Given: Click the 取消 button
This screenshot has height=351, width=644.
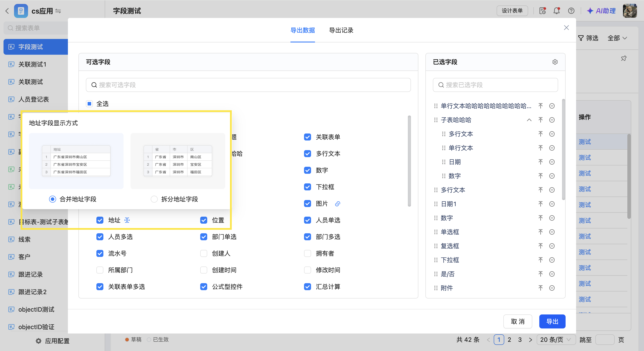Looking at the screenshot, I should pos(517,321).
